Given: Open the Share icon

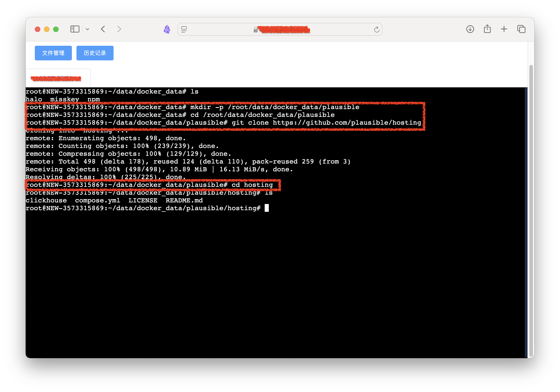Looking at the screenshot, I should pyautogui.click(x=487, y=29).
